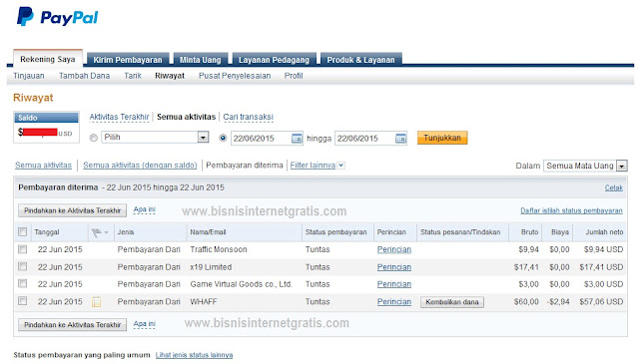The image size is (639, 364).
Task: Click the -$2,94 fee value
Action: [x=558, y=302]
